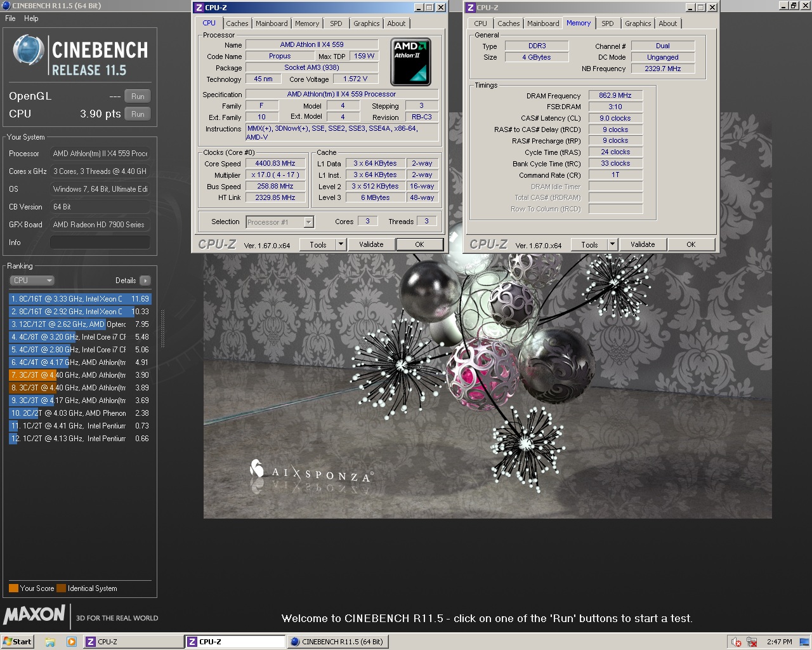Click the CPU score value 3.90 pts

[x=100, y=114]
